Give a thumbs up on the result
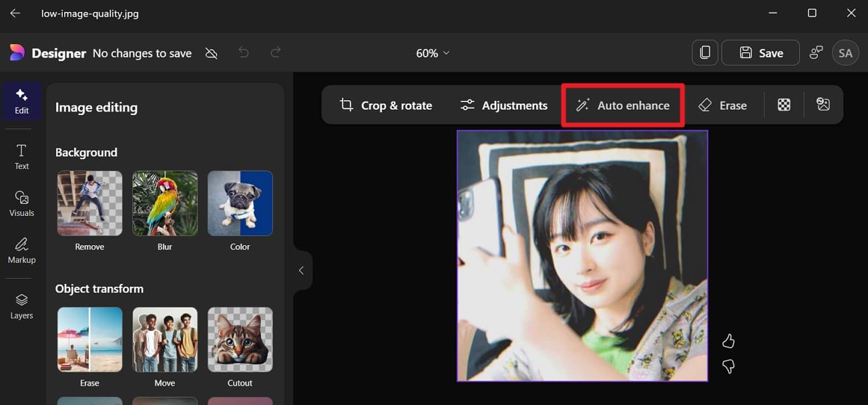The width and height of the screenshot is (868, 405). click(728, 341)
